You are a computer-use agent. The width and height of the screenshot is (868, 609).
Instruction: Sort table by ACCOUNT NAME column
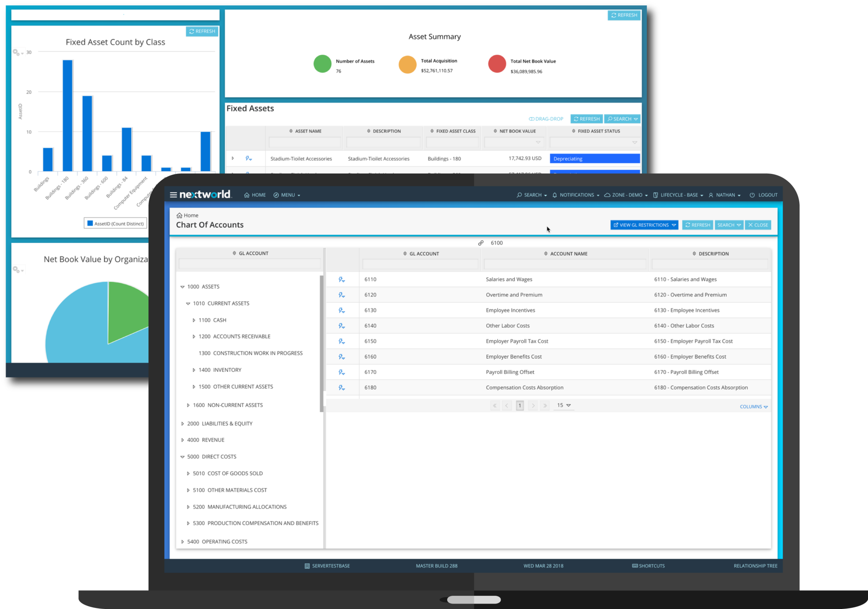pyautogui.click(x=566, y=254)
